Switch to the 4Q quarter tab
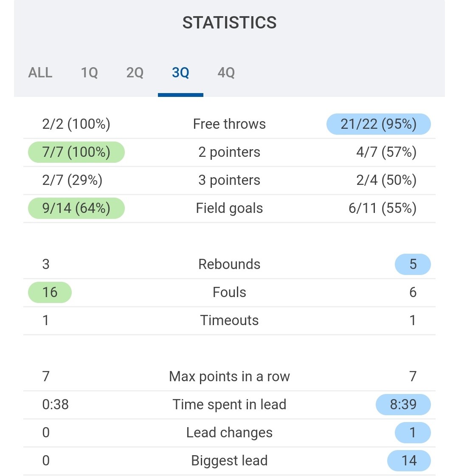 point(226,73)
